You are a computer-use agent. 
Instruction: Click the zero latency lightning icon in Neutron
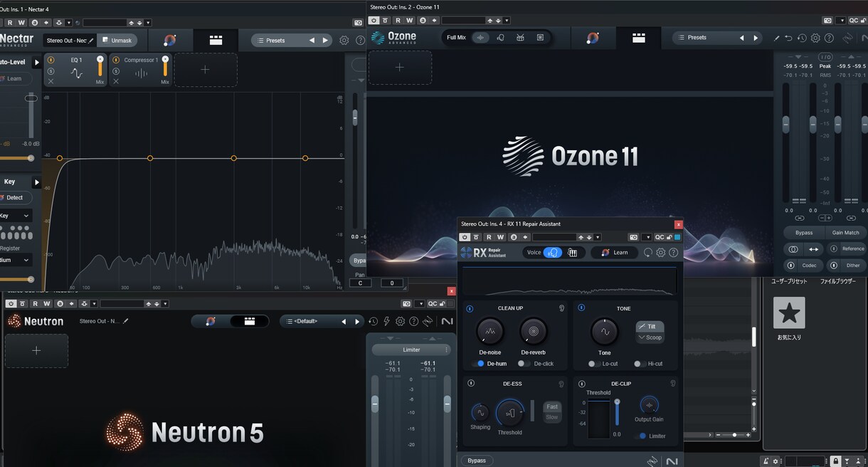(387, 322)
